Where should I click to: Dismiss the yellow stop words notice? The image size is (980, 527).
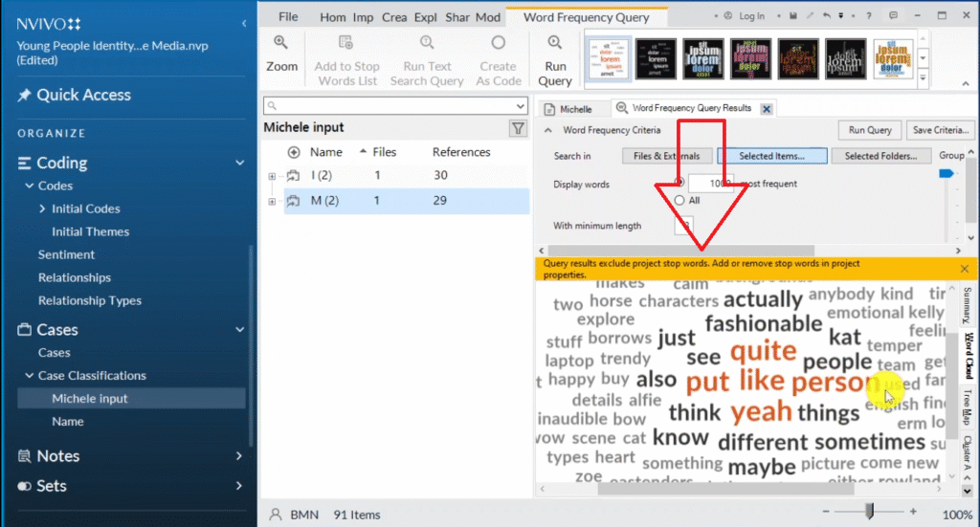pos(965,269)
